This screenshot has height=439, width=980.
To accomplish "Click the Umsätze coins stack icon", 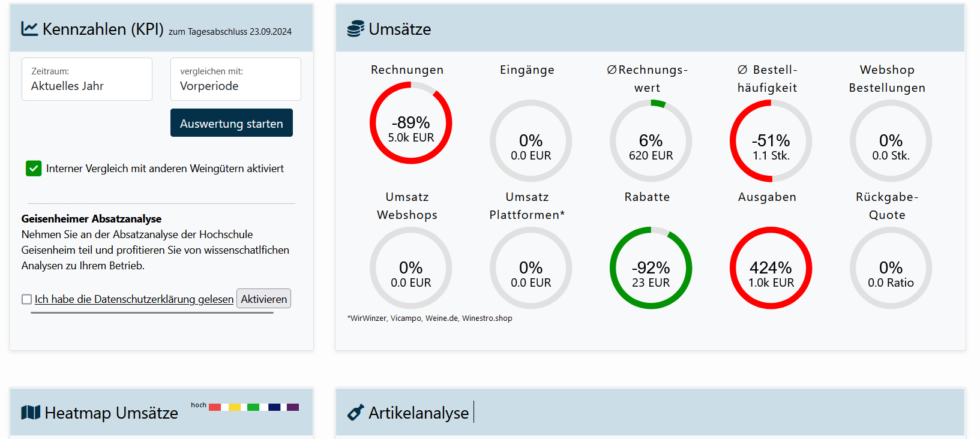I will [x=355, y=29].
